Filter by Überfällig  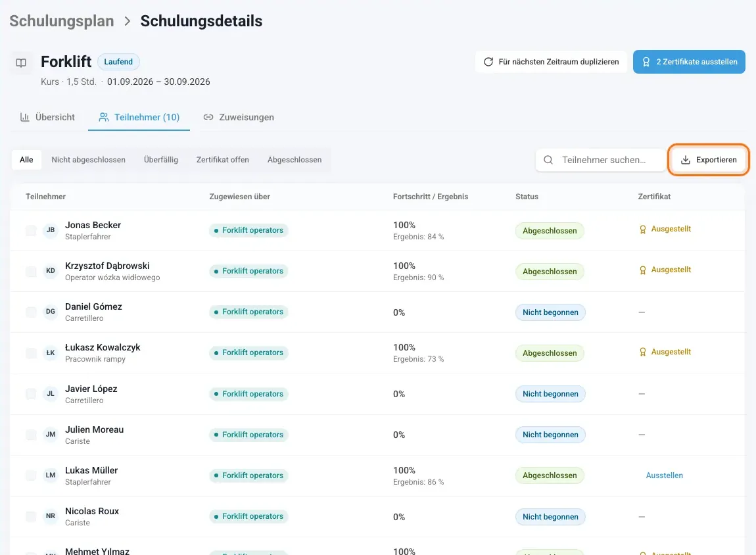click(x=161, y=160)
